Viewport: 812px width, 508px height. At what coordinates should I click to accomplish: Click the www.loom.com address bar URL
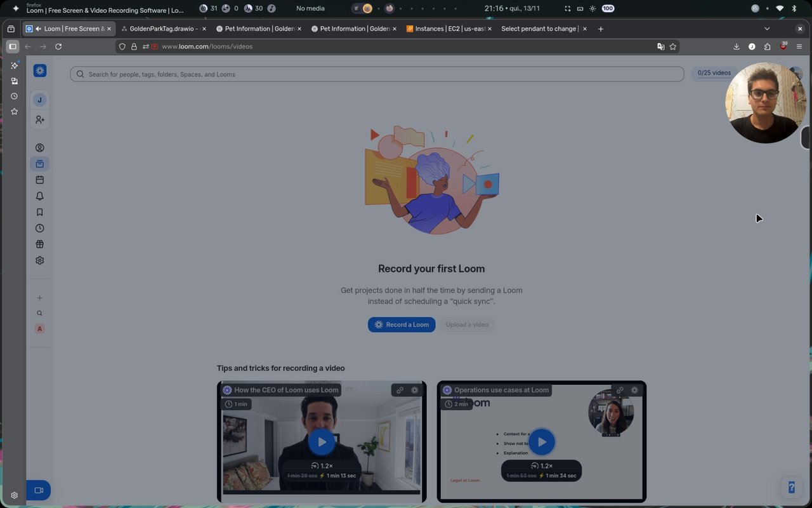pyautogui.click(x=207, y=46)
